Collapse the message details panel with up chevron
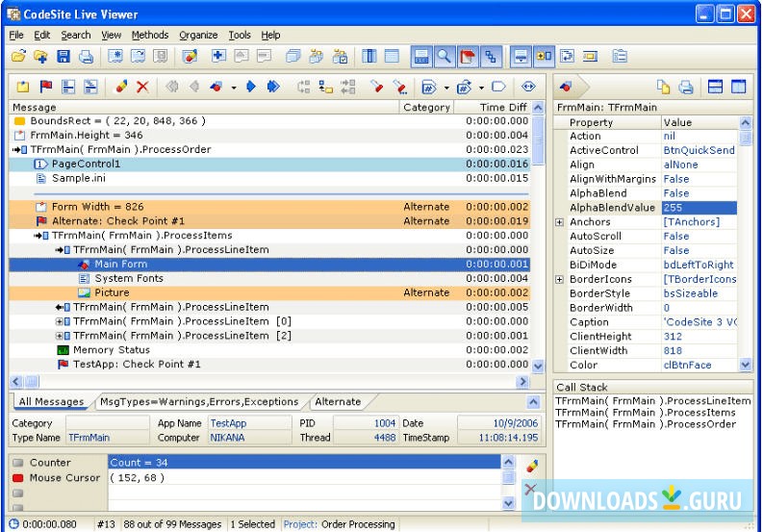This screenshot has height=532, width=763. click(x=533, y=402)
